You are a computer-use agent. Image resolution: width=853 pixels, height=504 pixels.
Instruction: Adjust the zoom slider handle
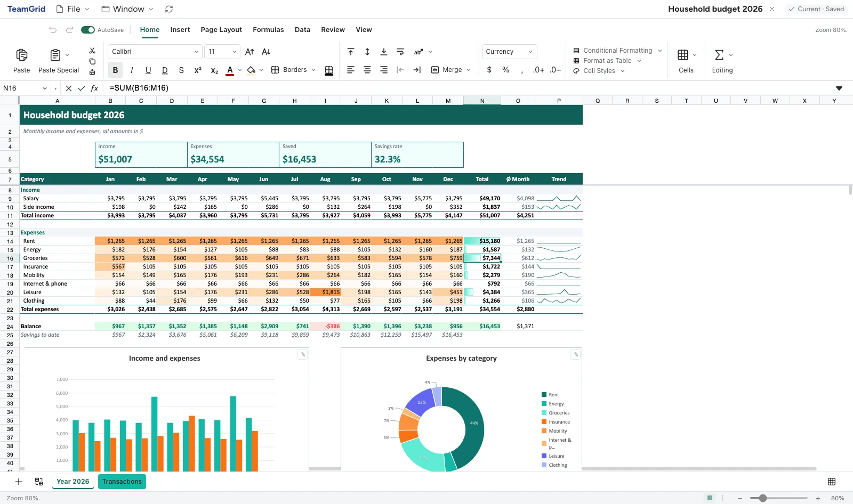click(763, 498)
